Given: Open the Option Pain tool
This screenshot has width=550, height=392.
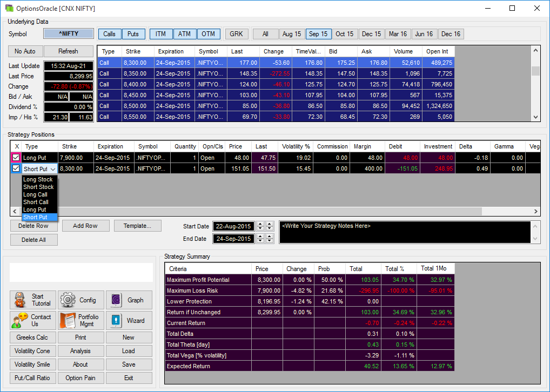Looking at the screenshot, I should (81, 378).
